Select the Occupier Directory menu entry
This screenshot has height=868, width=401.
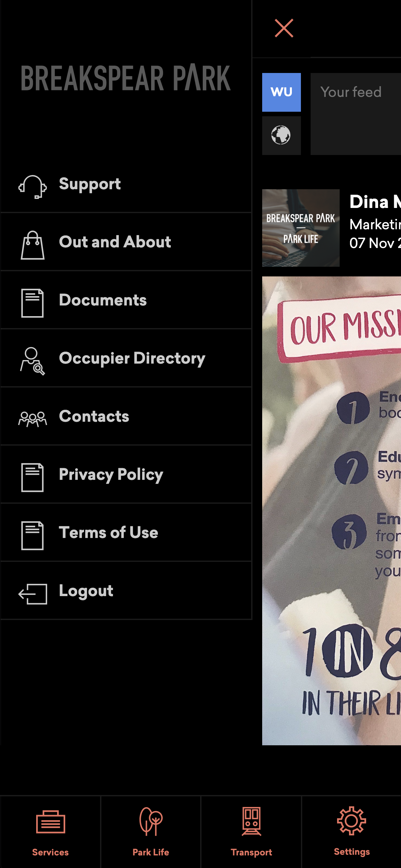point(126,358)
